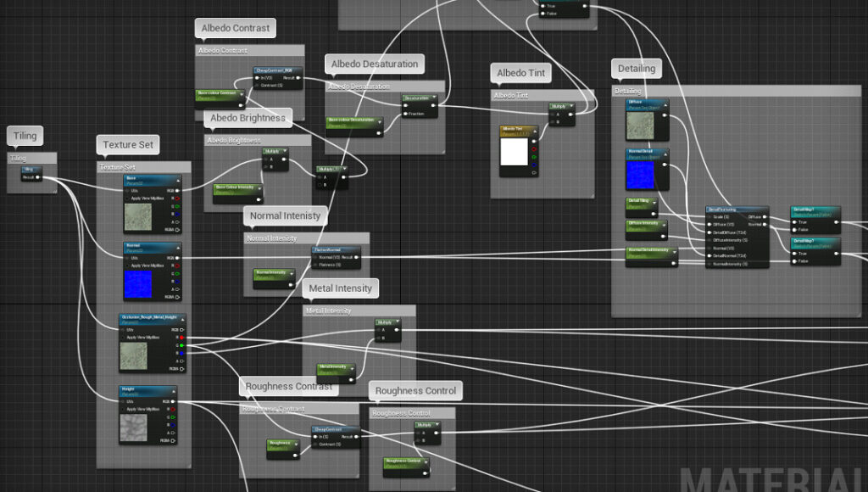Click the Result output pin of CheapContrast_RGB node
This screenshot has height=492, width=868.
(x=296, y=78)
